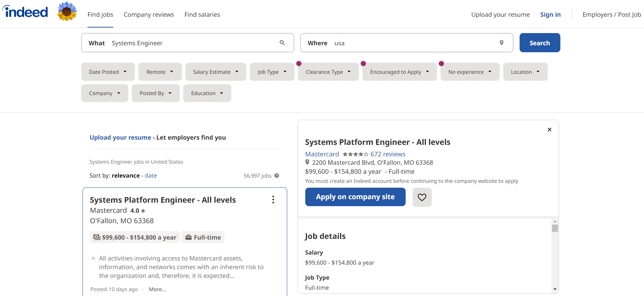The image size is (644, 296).
Task: Open the Job Type filter
Action: [x=272, y=72]
